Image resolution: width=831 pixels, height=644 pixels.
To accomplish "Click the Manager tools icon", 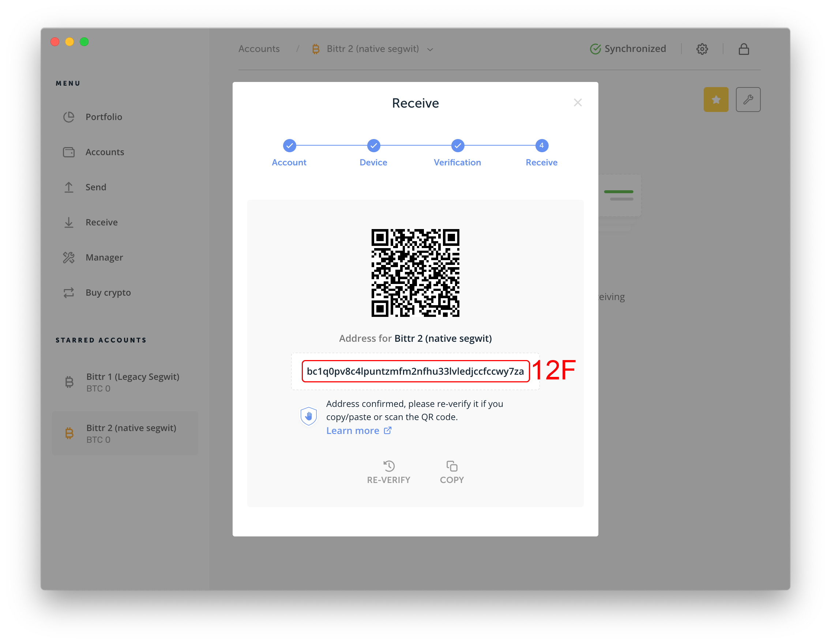I will 69,258.
